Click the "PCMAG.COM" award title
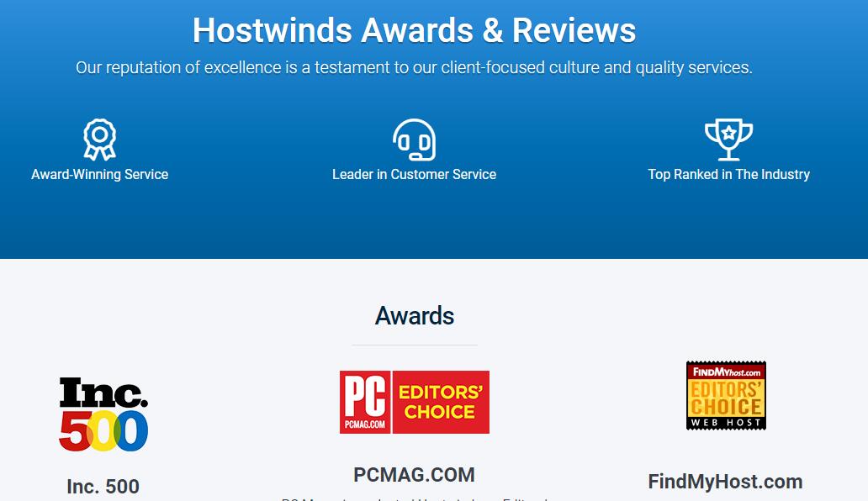Viewport: 868px width, 501px height. [x=414, y=474]
